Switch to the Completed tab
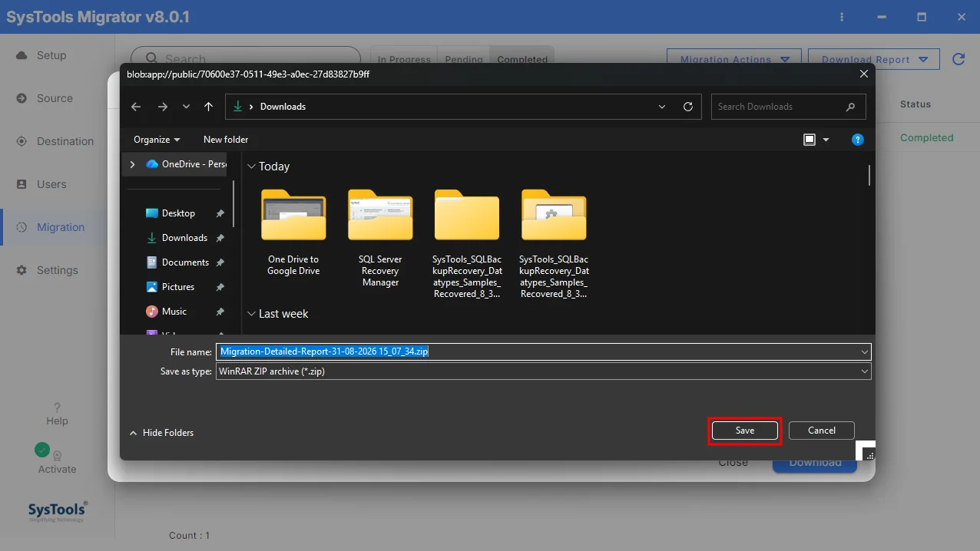Screen dimensions: 980x551 522,59
